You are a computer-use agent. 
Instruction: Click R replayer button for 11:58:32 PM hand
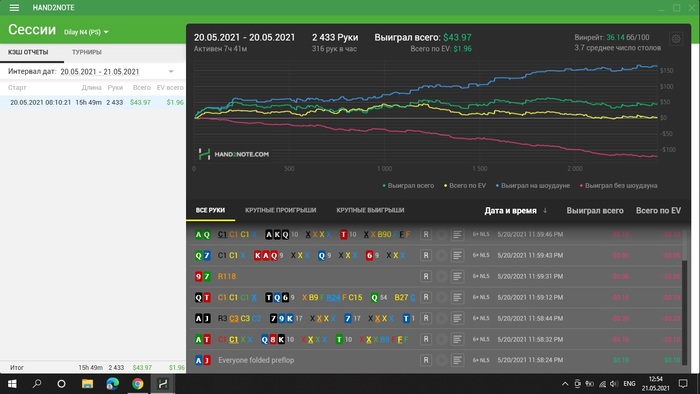[426, 339]
